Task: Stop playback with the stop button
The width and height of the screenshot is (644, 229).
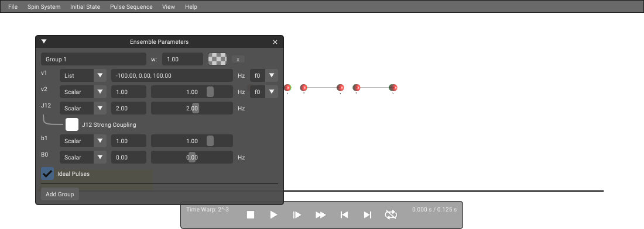Action: [251, 214]
